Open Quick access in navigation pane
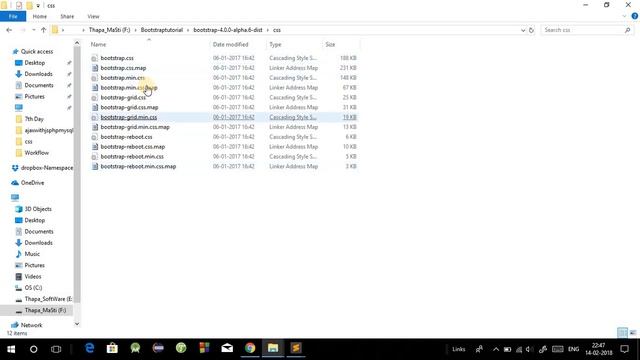 pyautogui.click(x=37, y=51)
